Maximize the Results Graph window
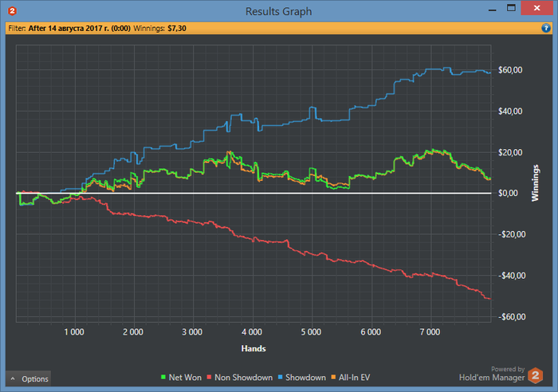Image resolution: width=558 pixels, height=392 pixels. (512, 8)
